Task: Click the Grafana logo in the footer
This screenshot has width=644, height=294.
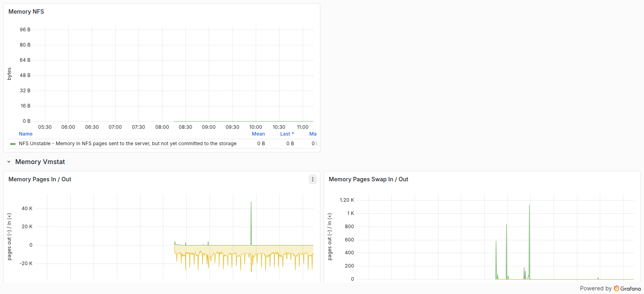Action: point(627,288)
